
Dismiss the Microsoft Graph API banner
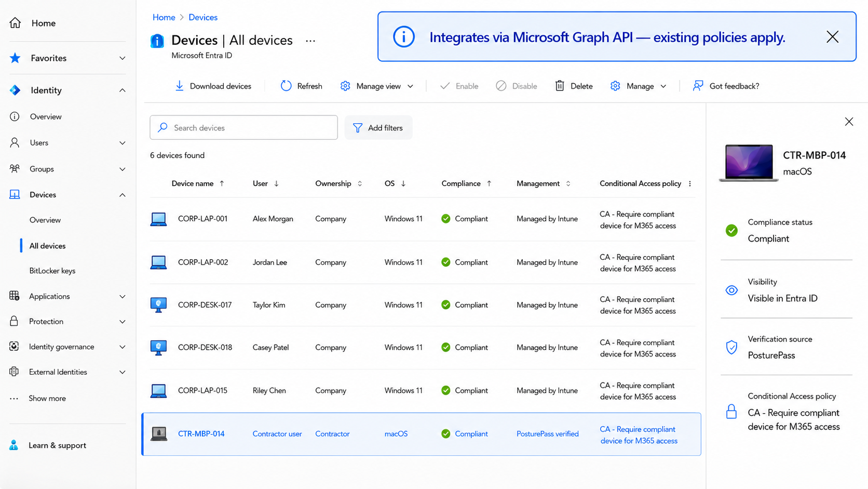click(833, 37)
